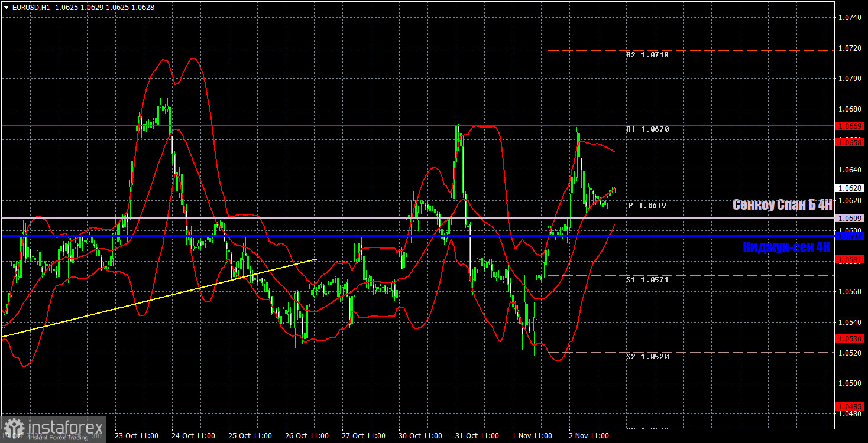Click the 1.0560 price axis label
This screenshot has width=868, height=443.
tap(850, 292)
